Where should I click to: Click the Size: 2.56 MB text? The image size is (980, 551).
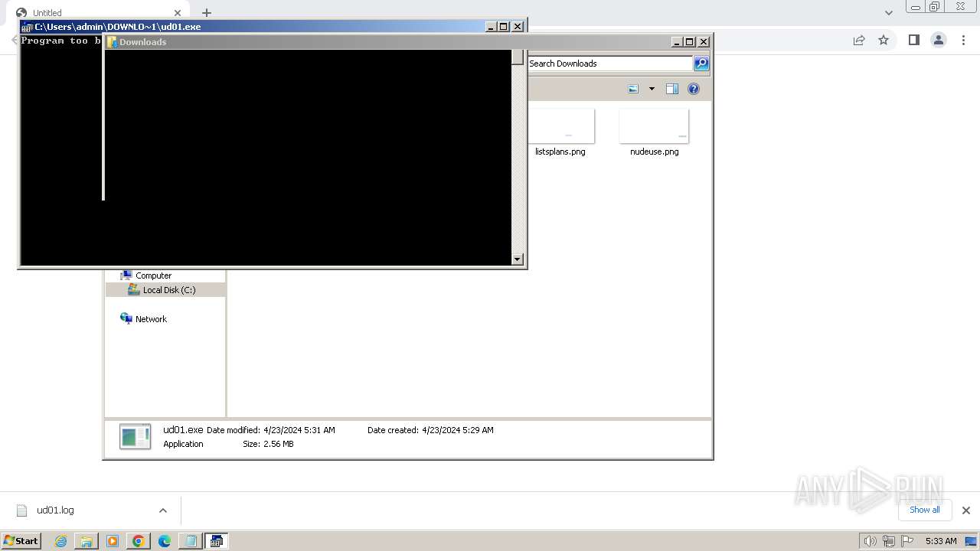[268, 444]
